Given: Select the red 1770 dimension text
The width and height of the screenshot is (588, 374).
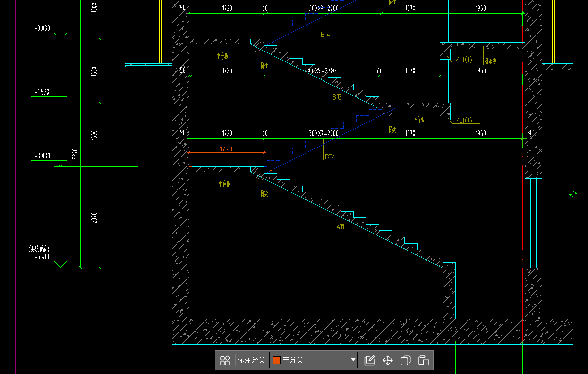Looking at the screenshot, I should point(226,149).
